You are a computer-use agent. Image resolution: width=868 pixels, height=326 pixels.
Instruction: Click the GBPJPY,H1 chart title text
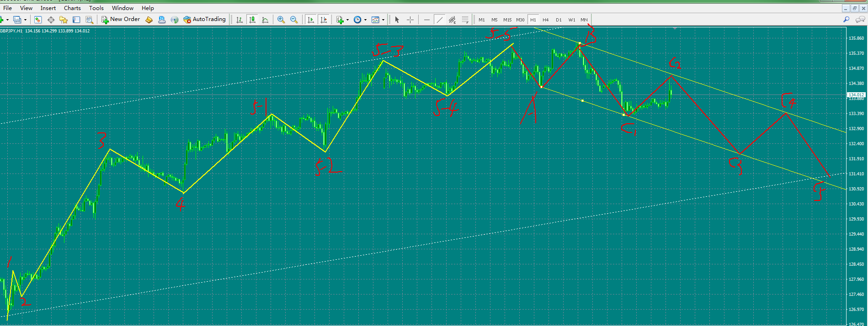pyautogui.click(x=11, y=31)
